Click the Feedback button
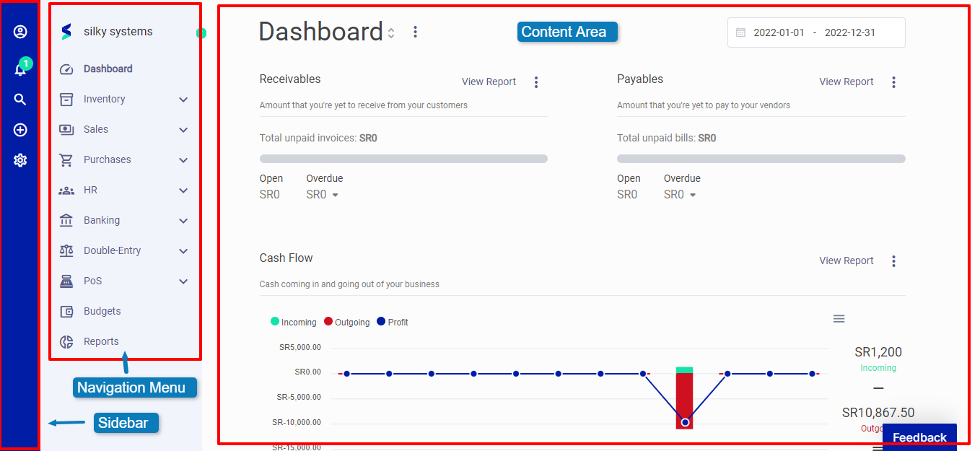This screenshot has height=451, width=980. [x=919, y=437]
